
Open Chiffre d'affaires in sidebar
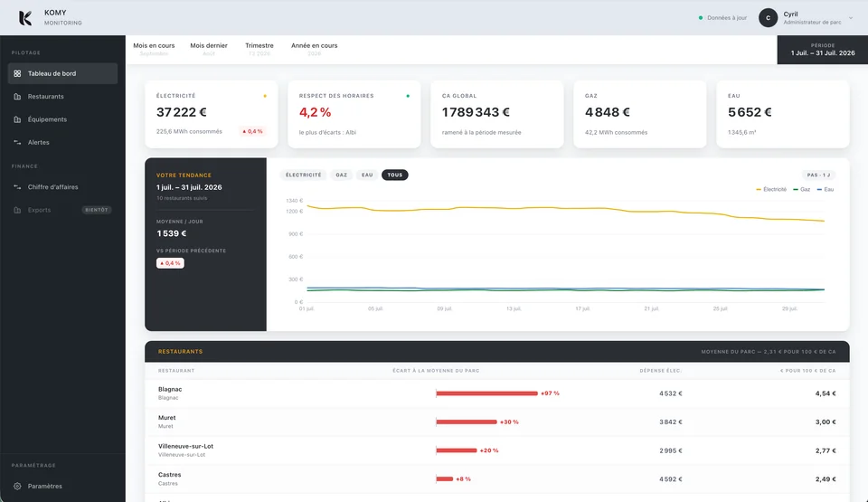(x=62, y=187)
